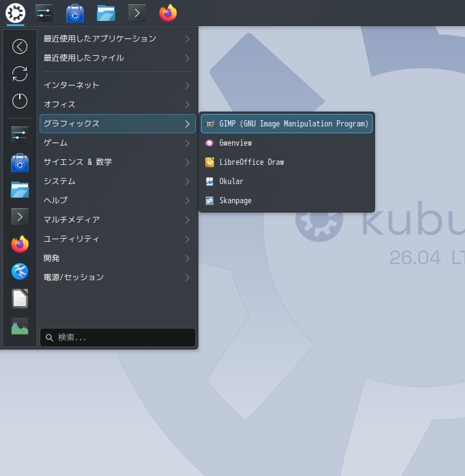This screenshot has height=476, width=465.
Task: Open the マルチメディア menu category
Action: [118, 220]
